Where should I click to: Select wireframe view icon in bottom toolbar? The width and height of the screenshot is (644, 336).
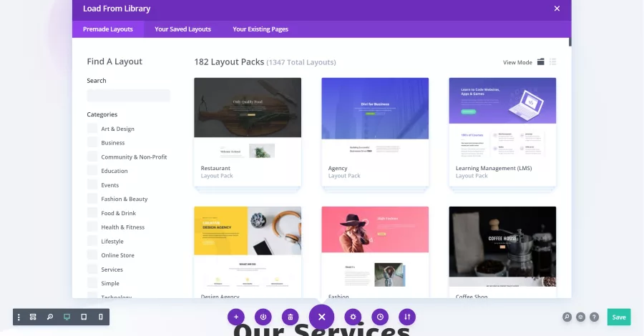coord(33,317)
